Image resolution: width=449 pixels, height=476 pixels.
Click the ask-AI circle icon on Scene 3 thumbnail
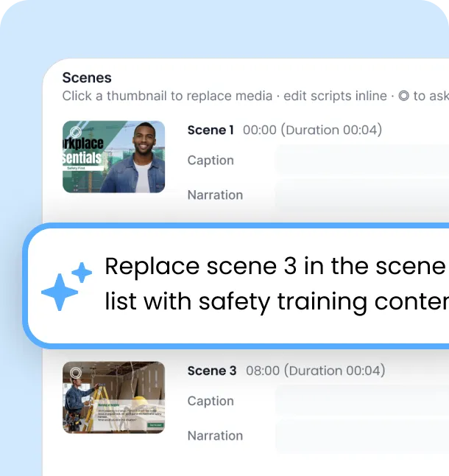(x=76, y=373)
